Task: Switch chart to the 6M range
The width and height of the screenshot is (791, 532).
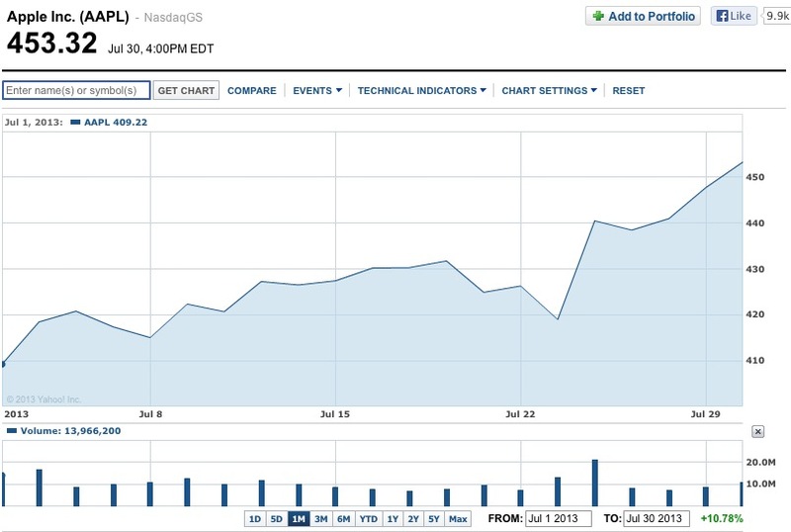Action: pos(343,519)
